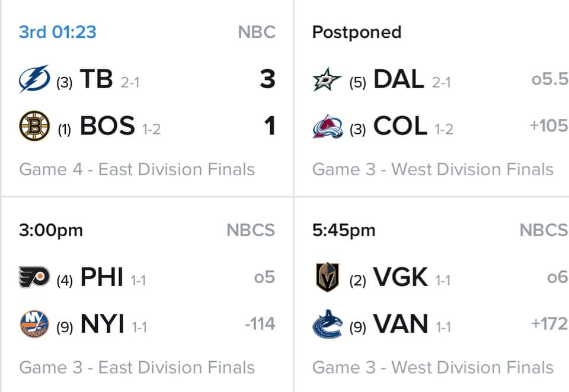Select the +172 VAN odds
Screen dimensions: 569x392
pyautogui.click(x=549, y=324)
